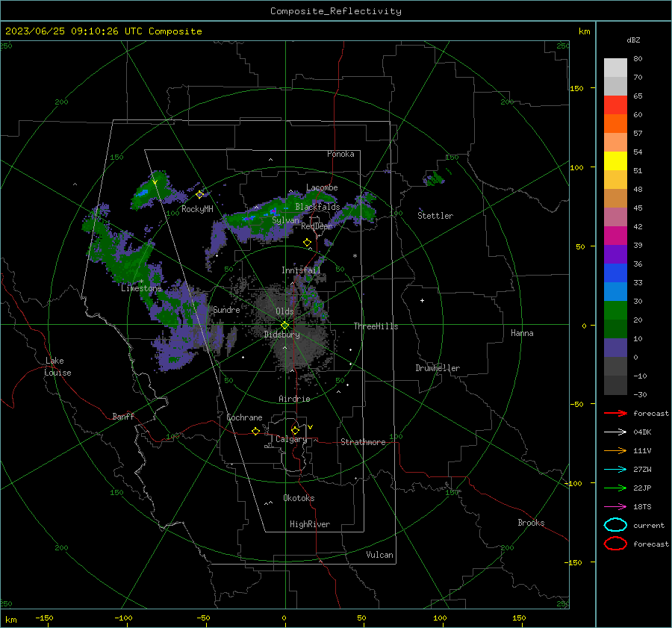Viewport: 672px width, 628px height.
Task: Click the Ponoka city label
Action: pos(340,154)
